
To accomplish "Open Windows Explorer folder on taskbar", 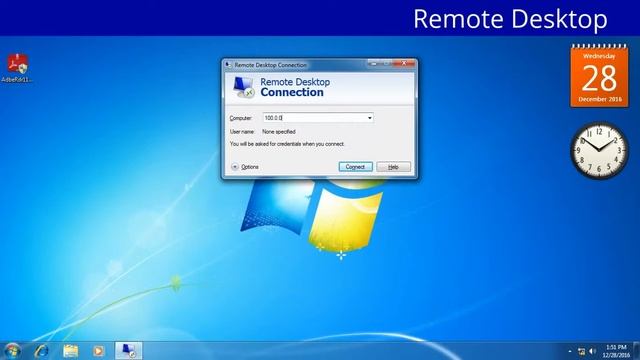I will pyautogui.click(x=70, y=351).
